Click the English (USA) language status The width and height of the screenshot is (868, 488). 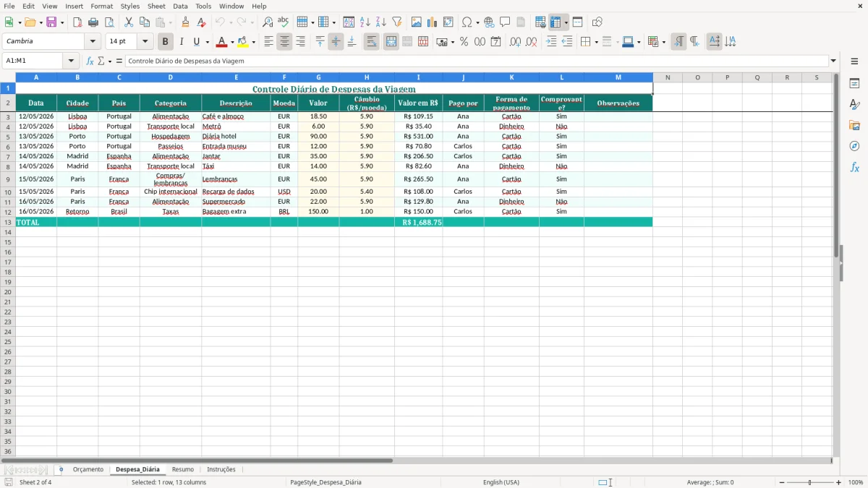(x=501, y=482)
